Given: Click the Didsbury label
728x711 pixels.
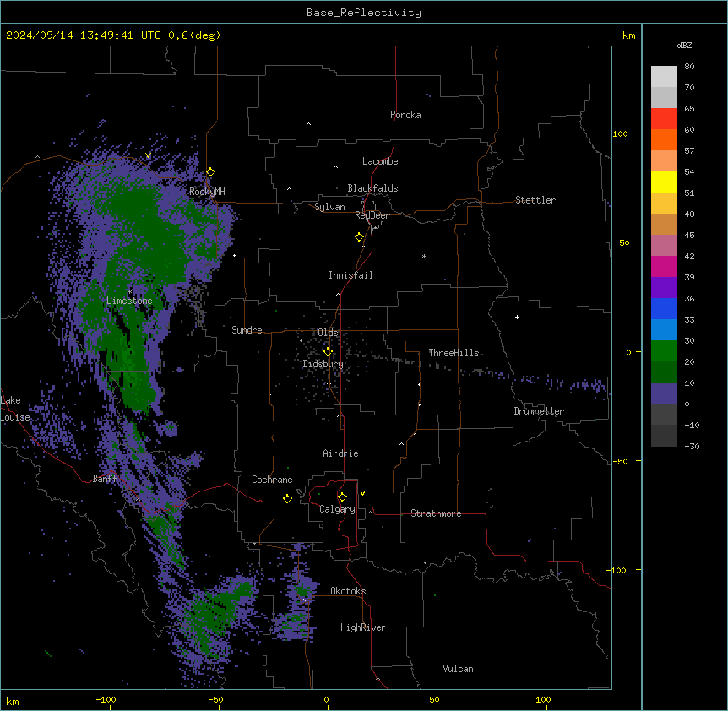Looking at the screenshot, I should [323, 364].
